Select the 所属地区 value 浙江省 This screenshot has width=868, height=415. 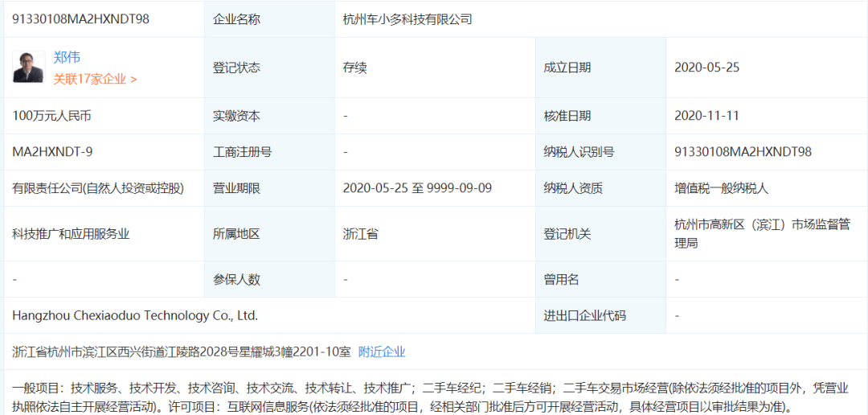point(360,234)
